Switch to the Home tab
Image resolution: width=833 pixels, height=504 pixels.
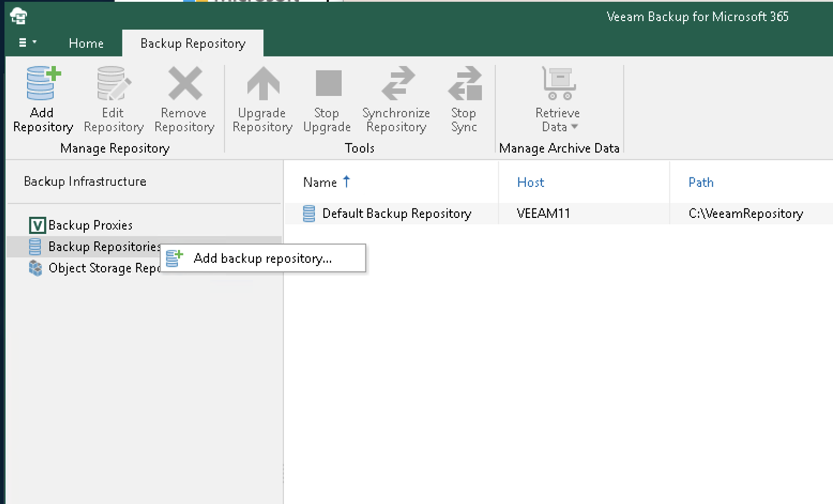tap(86, 43)
